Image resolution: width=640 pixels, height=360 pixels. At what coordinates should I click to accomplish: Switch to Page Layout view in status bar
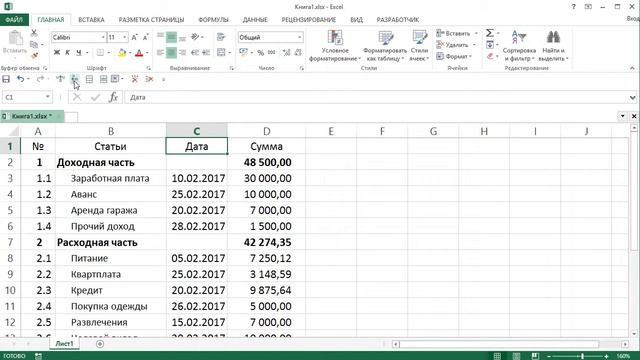[516, 356]
